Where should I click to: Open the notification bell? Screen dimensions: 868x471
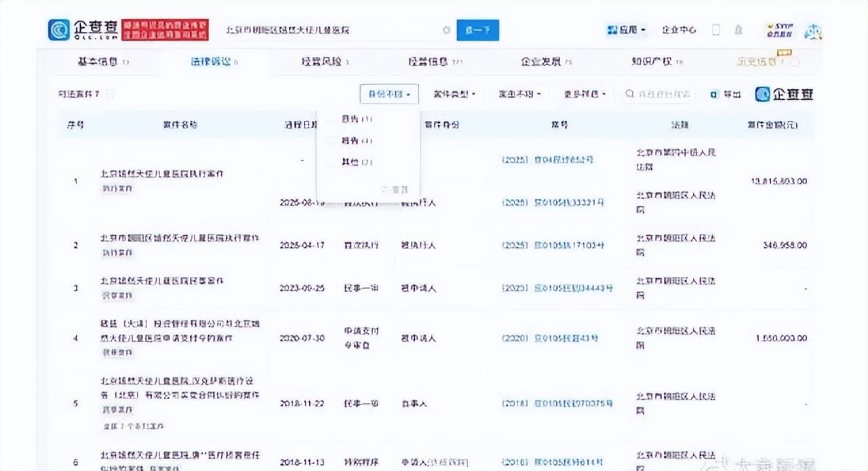coord(738,30)
